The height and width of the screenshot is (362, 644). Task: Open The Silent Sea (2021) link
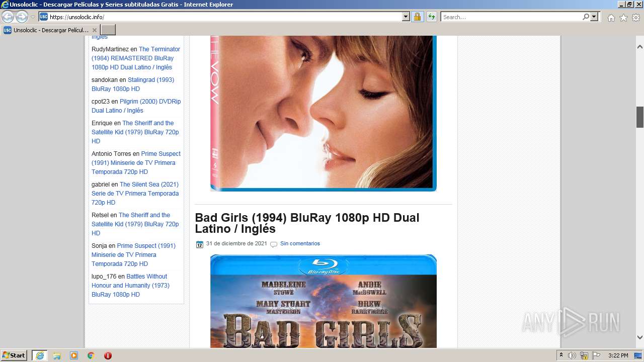click(x=135, y=194)
